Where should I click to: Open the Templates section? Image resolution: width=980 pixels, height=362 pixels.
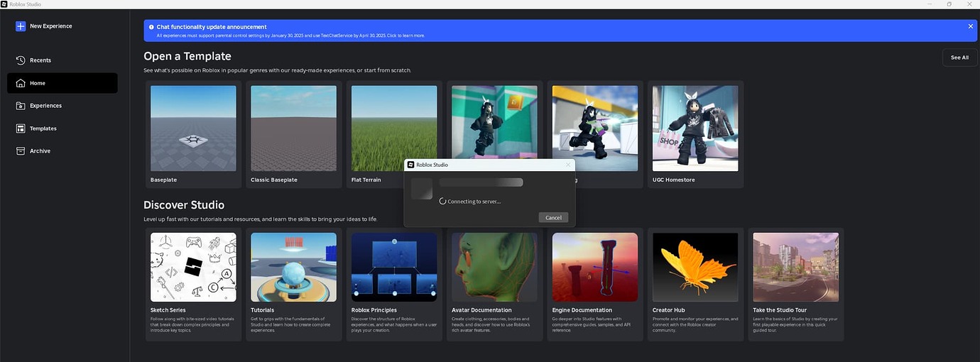click(62, 128)
